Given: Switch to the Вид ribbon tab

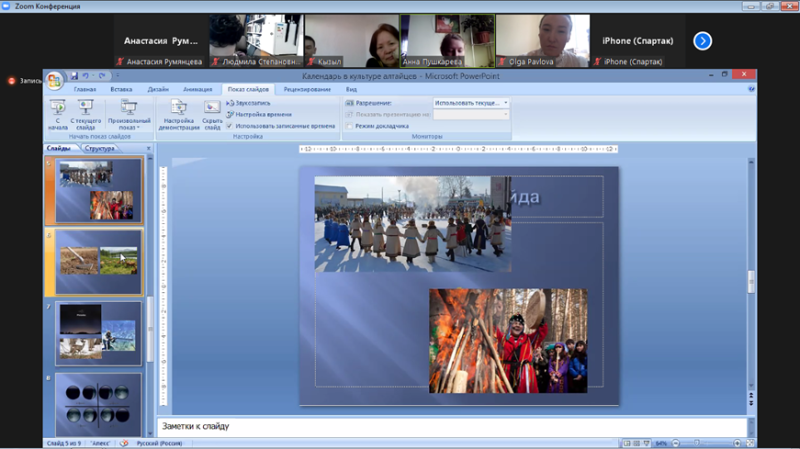Looking at the screenshot, I should point(352,89).
